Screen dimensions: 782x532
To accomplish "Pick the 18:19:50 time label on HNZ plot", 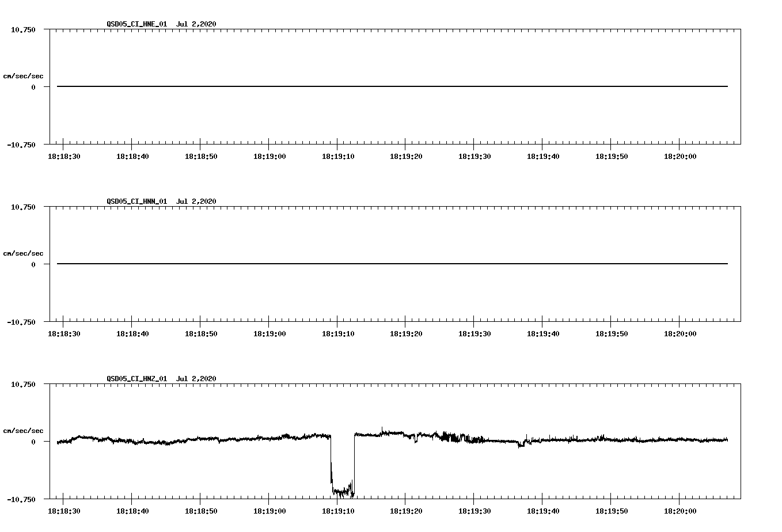I will (x=612, y=511).
